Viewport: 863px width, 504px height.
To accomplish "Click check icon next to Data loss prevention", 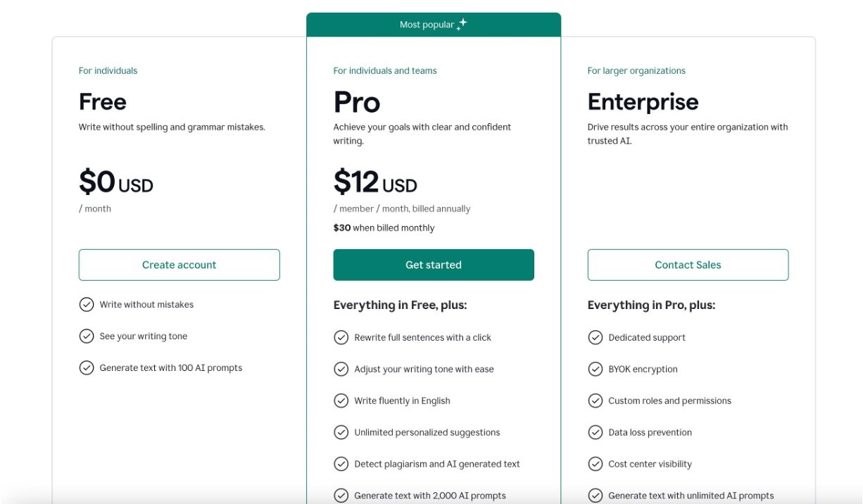I will (x=596, y=433).
